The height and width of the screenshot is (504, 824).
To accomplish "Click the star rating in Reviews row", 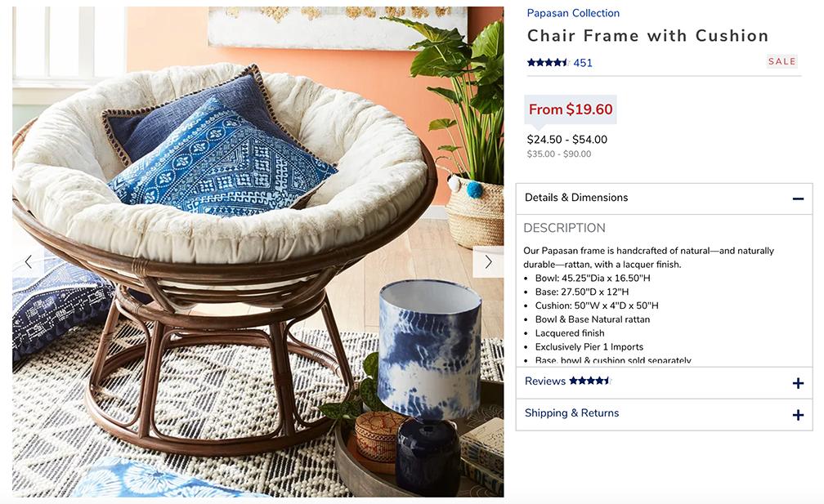I will (x=590, y=381).
